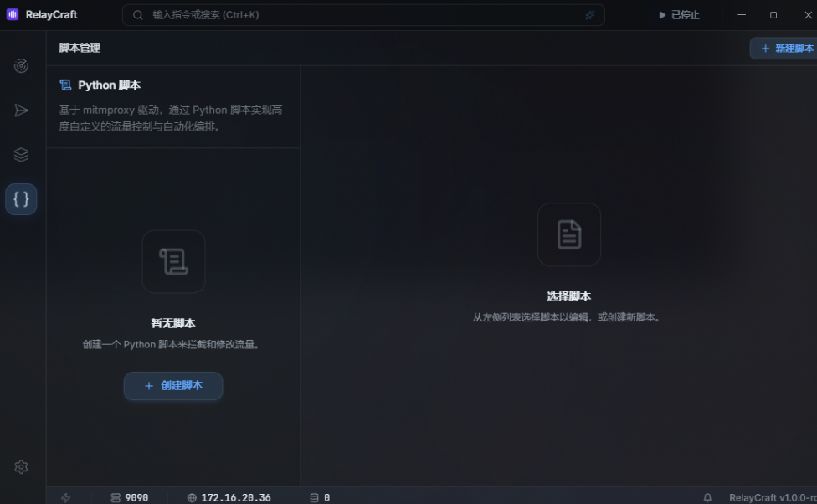Click the search box in the title bar
Screen dimensions: 817x504
point(363,15)
